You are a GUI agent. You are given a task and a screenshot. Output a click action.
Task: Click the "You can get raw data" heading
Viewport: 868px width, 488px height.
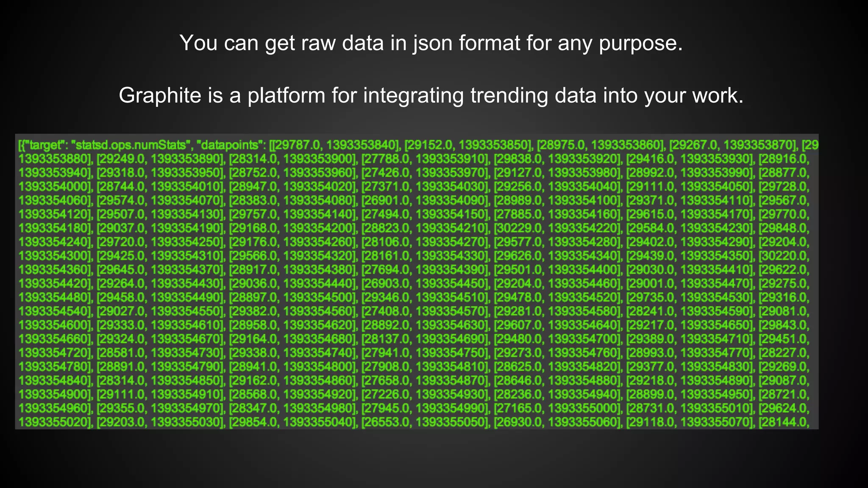coord(431,43)
